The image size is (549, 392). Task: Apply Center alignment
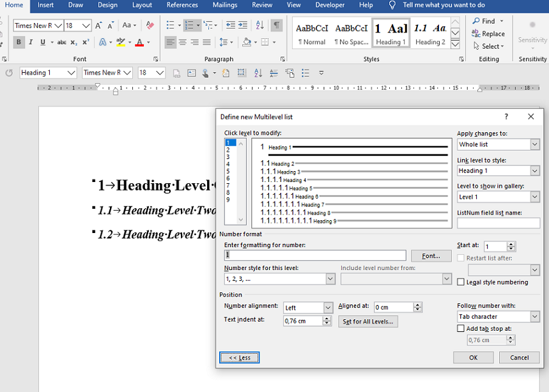(x=182, y=42)
